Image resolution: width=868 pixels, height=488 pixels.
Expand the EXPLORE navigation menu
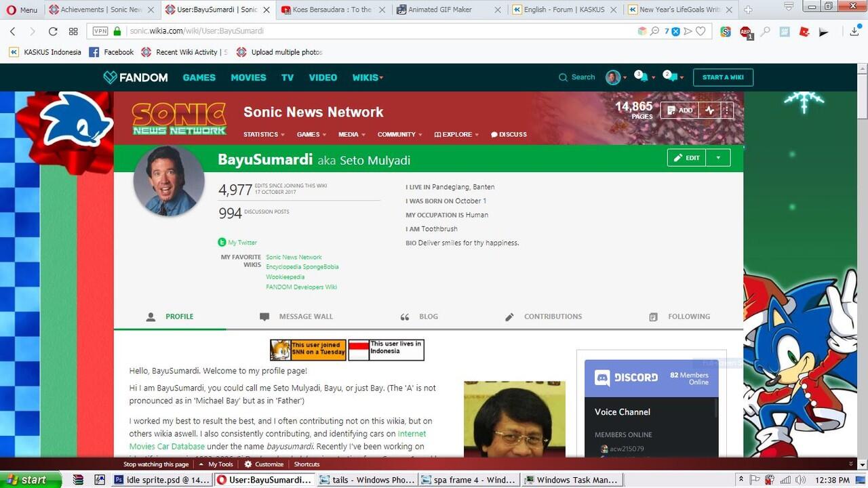pyautogui.click(x=456, y=134)
